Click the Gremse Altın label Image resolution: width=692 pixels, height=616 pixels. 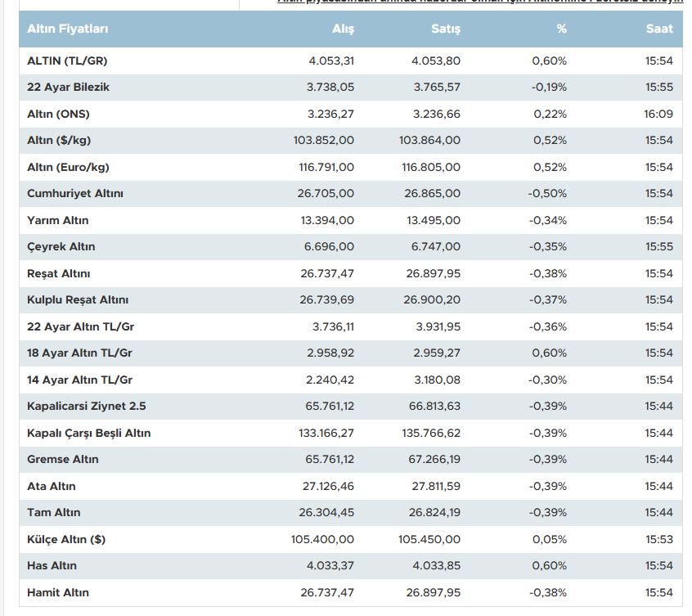click(x=63, y=460)
